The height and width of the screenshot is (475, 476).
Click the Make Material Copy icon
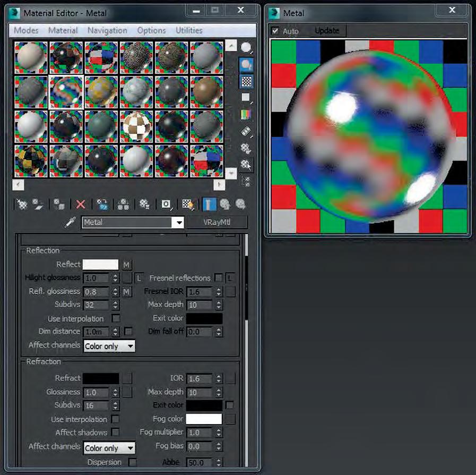tap(102, 204)
